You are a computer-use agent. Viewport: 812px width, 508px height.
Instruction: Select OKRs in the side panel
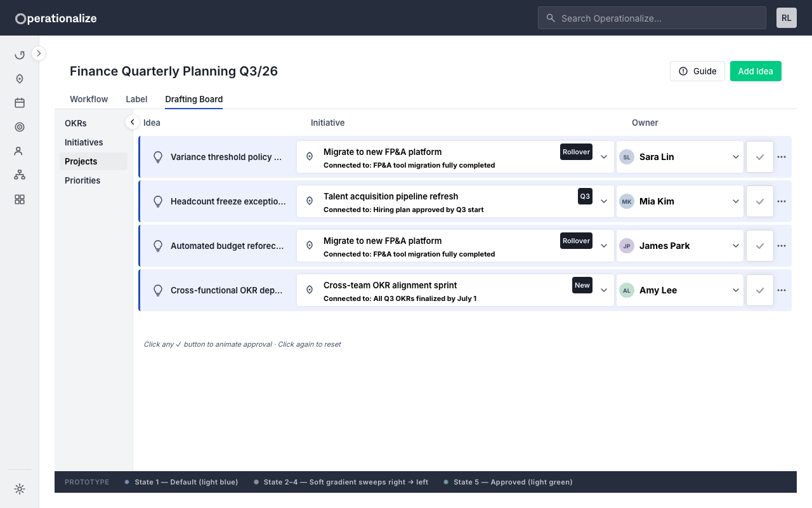(94, 123)
